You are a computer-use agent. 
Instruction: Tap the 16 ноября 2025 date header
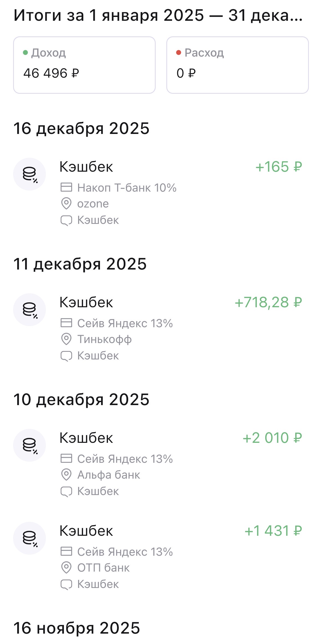(x=77, y=628)
